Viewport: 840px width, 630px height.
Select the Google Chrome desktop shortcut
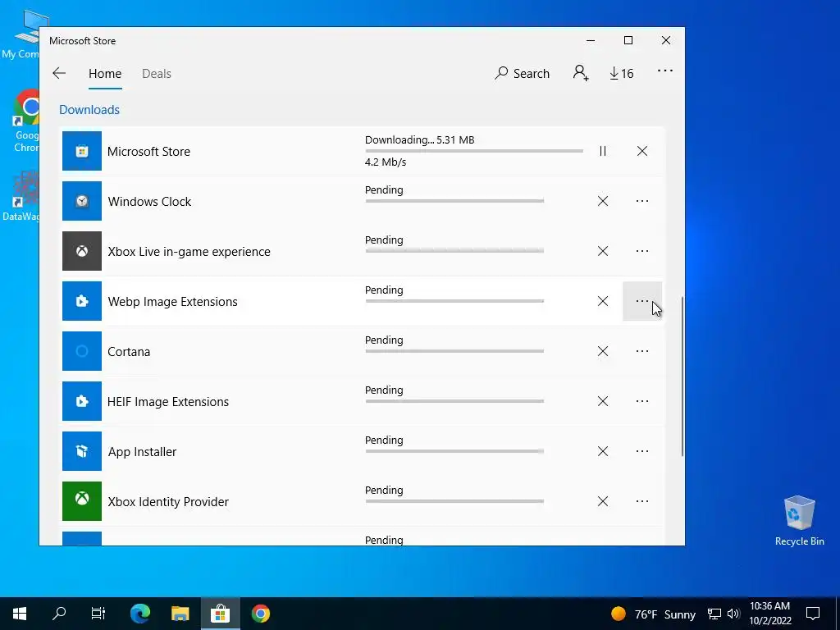[x=24, y=121]
